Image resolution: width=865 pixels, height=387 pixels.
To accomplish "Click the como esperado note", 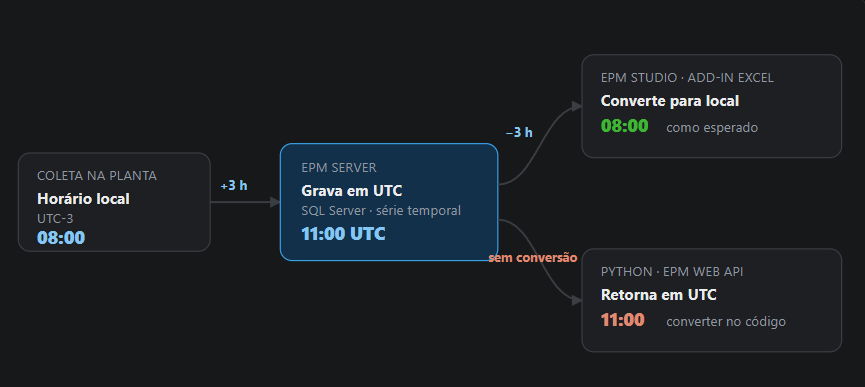I will [x=712, y=128].
